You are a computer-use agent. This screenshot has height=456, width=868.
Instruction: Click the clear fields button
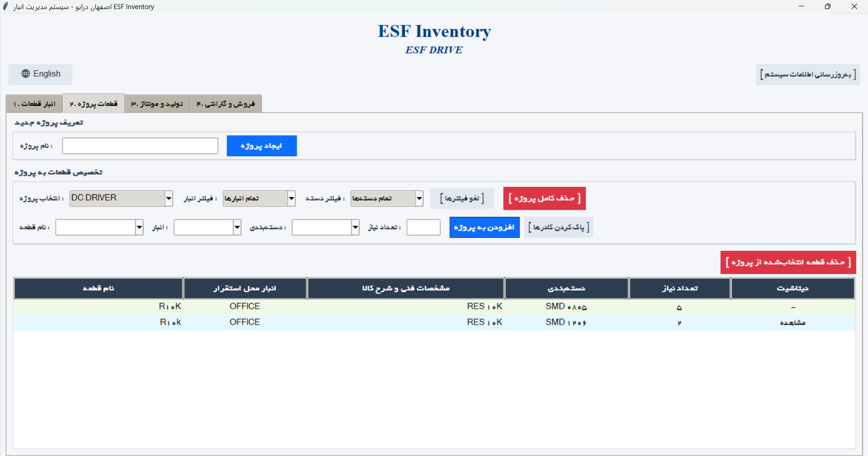coord(558,227)
